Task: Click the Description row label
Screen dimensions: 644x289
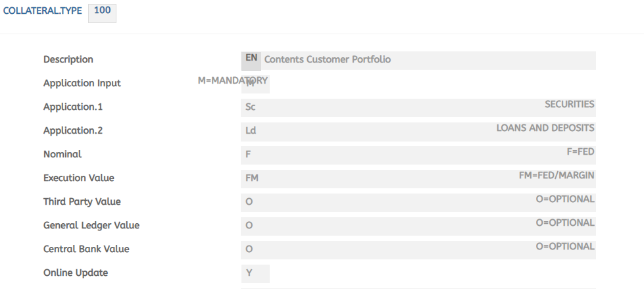Action: pyautogui.click(x=68, y=60)
